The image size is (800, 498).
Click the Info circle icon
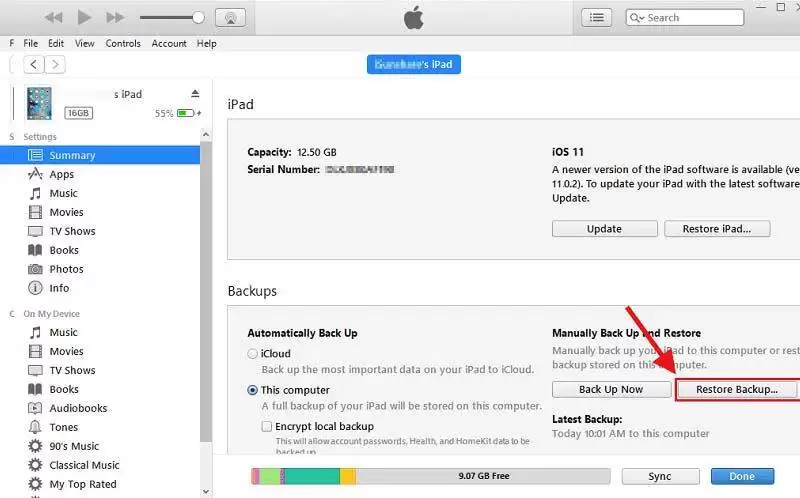tap(35, 288)
